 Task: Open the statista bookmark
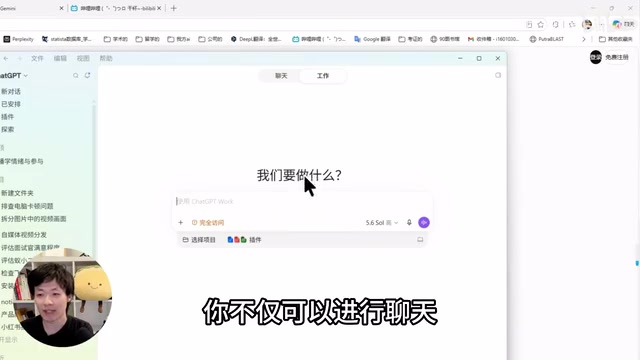pos(67,39)
